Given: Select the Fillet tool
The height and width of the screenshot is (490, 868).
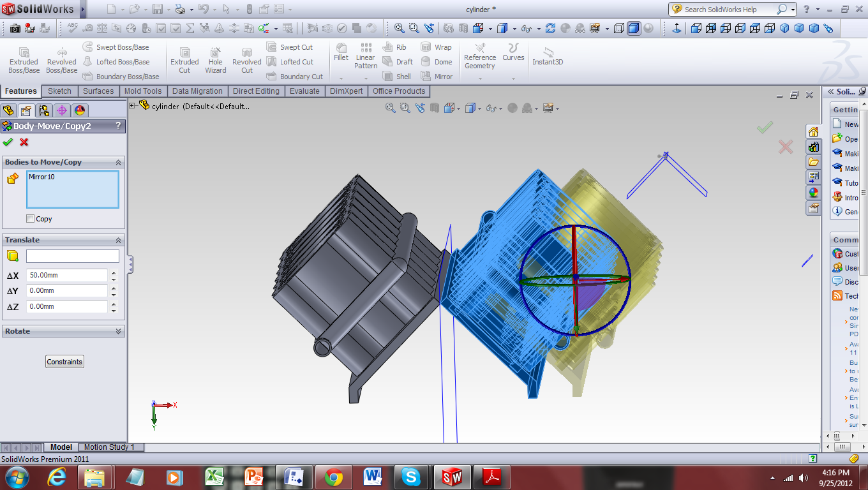Looking at the screenshot, I should click(341, 52).
